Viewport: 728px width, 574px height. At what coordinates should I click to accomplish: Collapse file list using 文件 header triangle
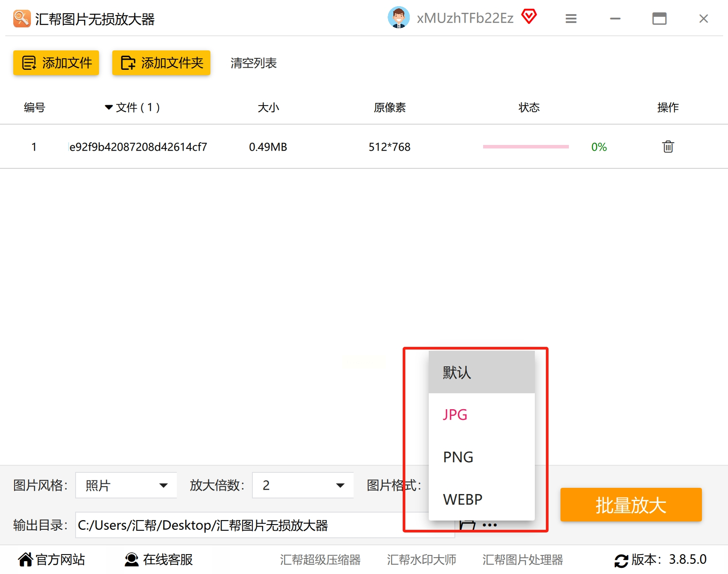pyautogui.click(x=109, y=107)
